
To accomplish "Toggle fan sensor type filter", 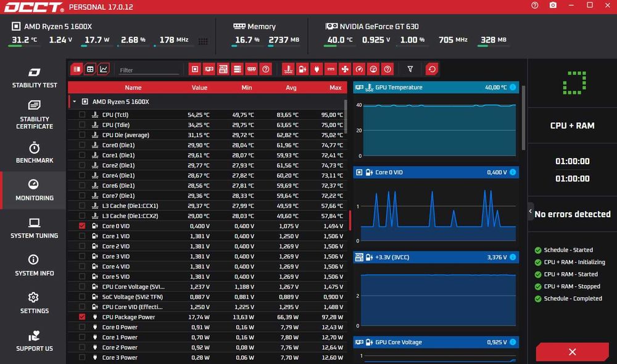I will pos(345,69).
